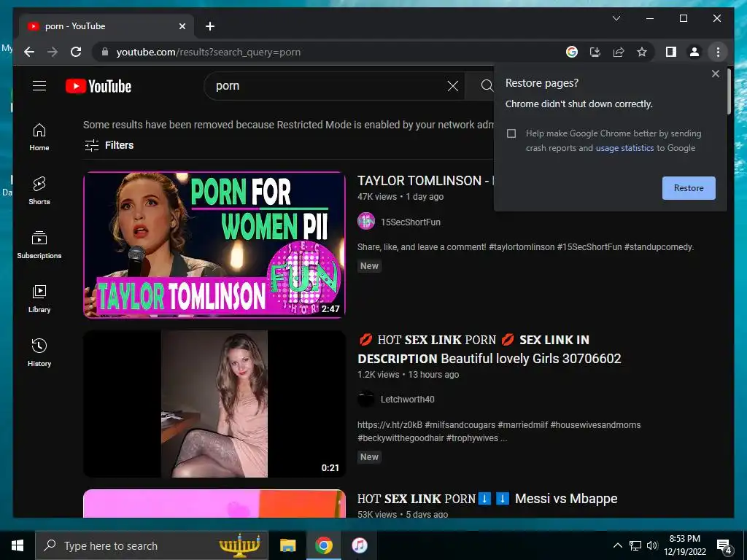Open the Chrome profile icon
The width and height of the screenshot is (747, 560).
pyautogui.click(x=694, y=52)
